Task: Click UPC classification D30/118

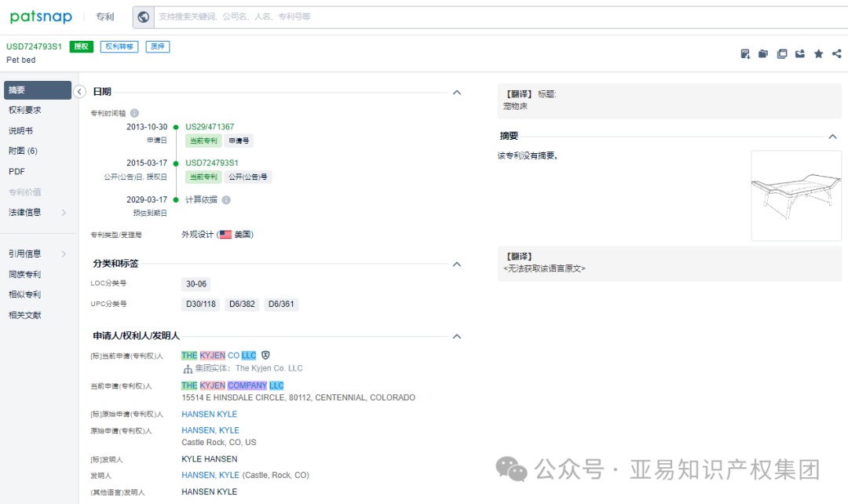Action: pos(201,304)
